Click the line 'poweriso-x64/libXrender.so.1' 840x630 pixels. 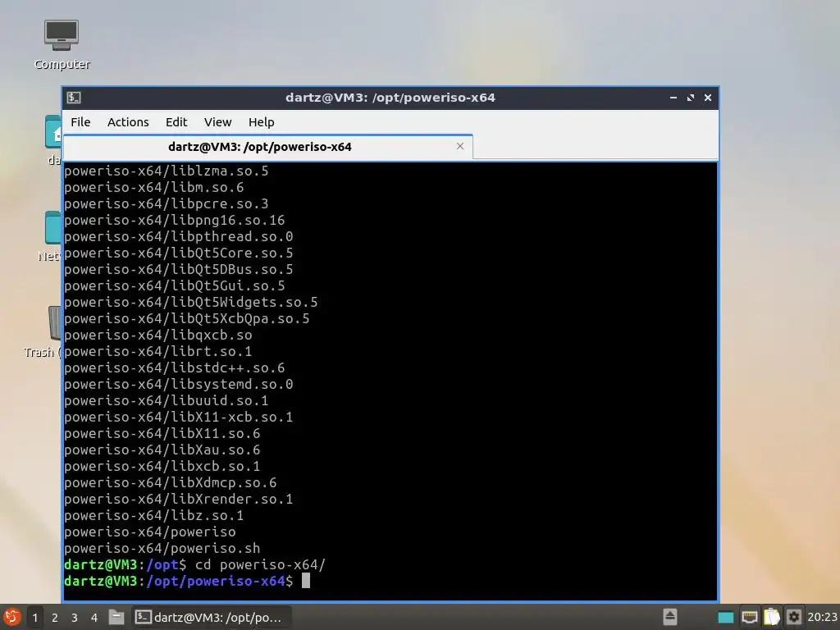(x=178, y=500)
